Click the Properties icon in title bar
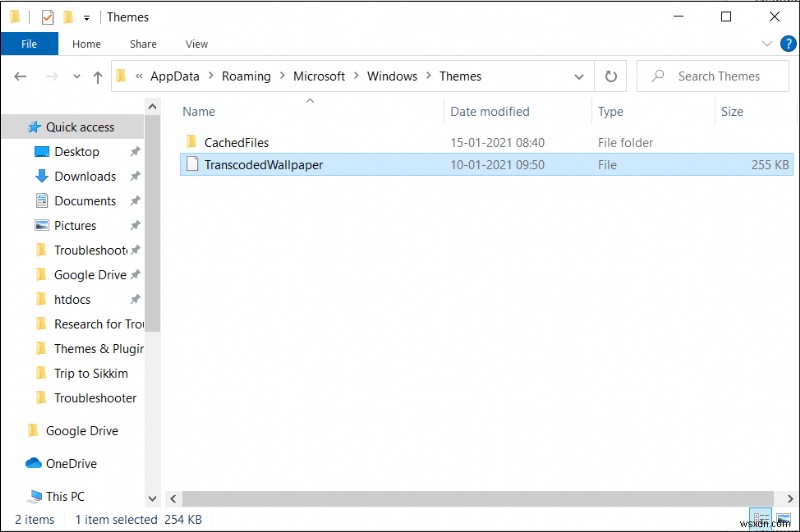800x532 pixels. coord(47,17)
